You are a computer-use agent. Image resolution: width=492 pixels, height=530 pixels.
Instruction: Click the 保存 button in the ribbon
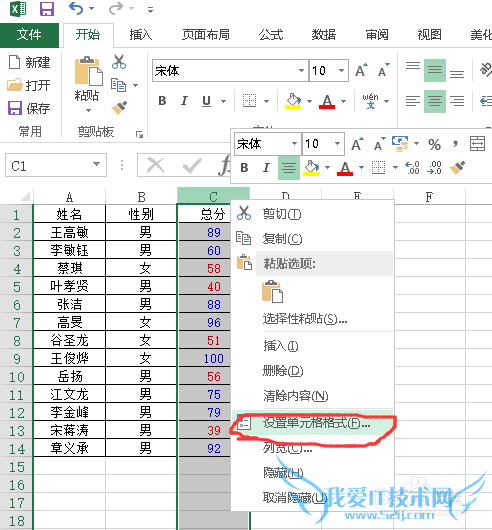click(x=29, y=108)
